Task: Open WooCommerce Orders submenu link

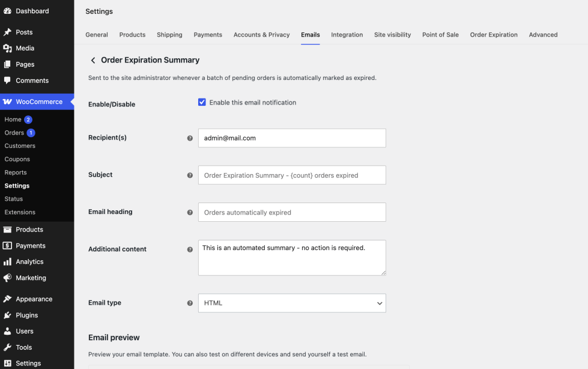Action: pos(14,132)
